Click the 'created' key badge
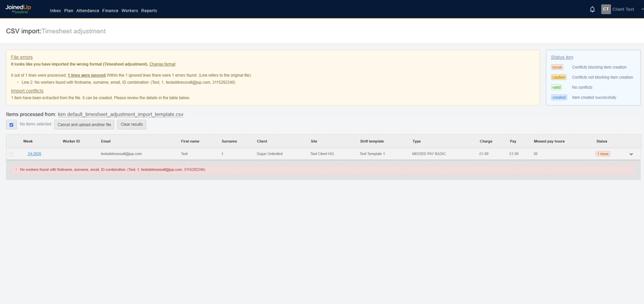 (x=559, y=98)
